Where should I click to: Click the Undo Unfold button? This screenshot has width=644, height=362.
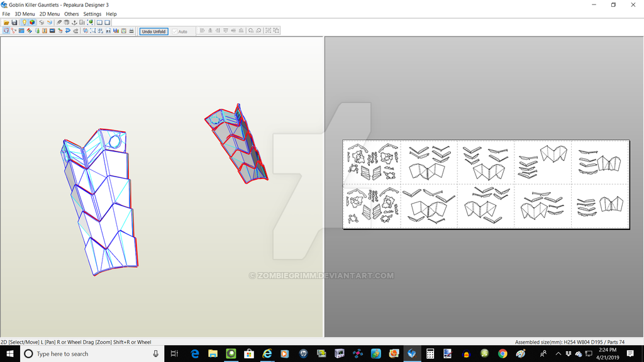point(153,31)
